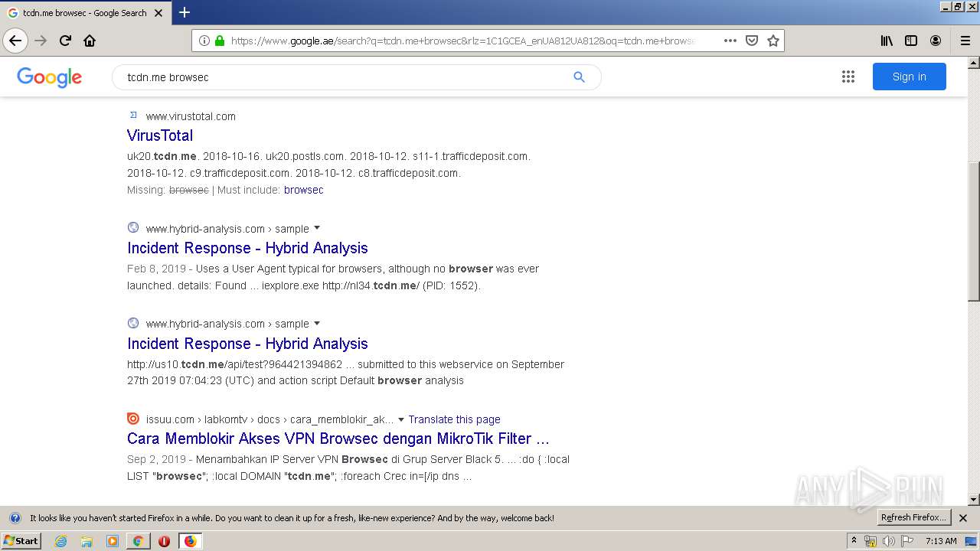Open first Incident Response - Hybrid Analysis result
The image size is (980, 551).
(x=247, y=248)
